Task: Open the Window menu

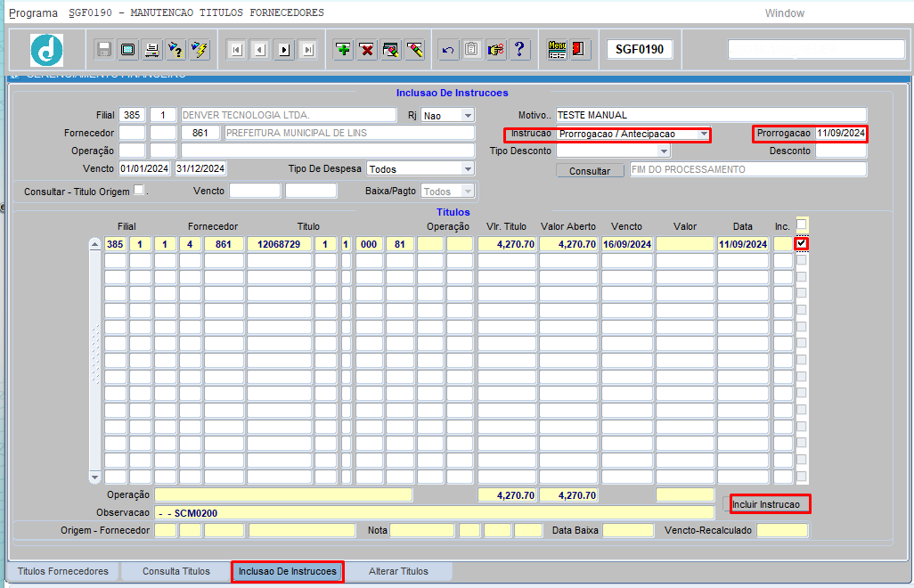Action: click(785, 12)
